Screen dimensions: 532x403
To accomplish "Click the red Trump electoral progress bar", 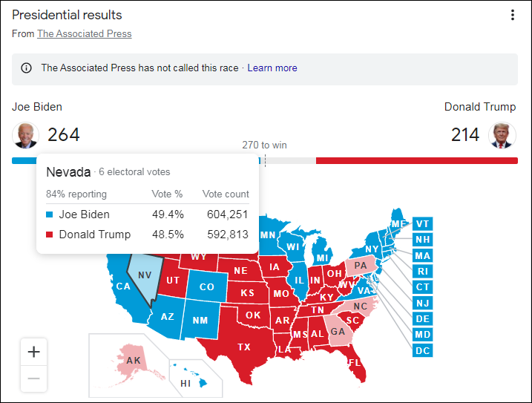I will tap(416, 160).
